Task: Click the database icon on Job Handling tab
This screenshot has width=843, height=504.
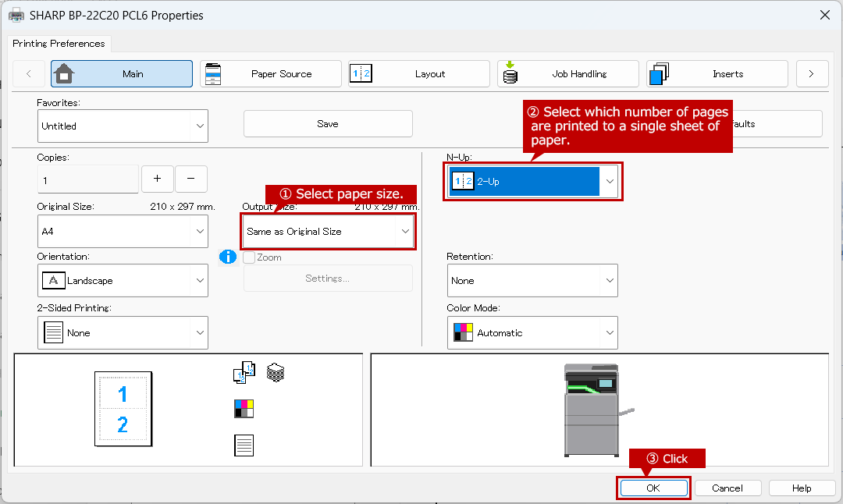Action: coord(510,73)
